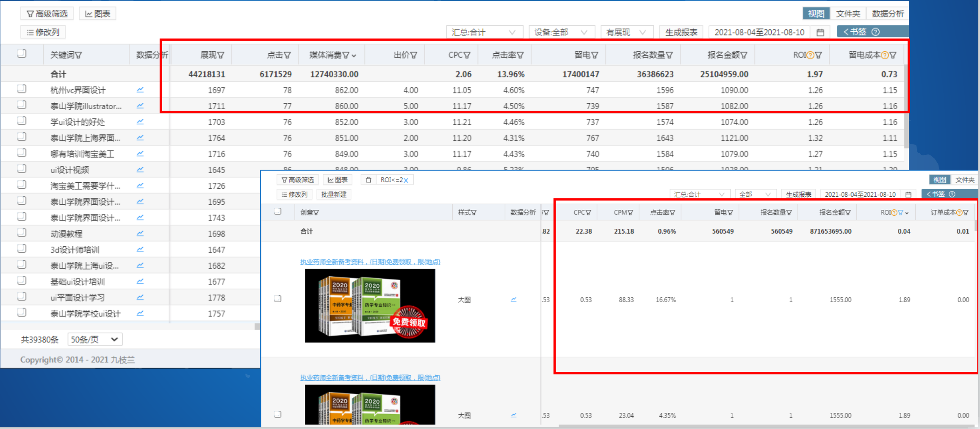This screenshot has height=429, width=980.
Task: Open 汇总:合计 dropdown in keyword window
Action: coord(484,32)
